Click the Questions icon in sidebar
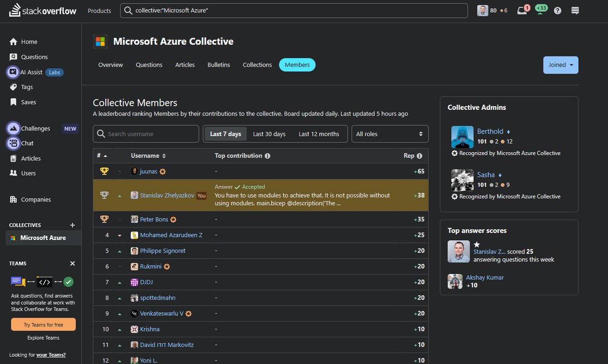Screen dimensions: 608x364 pos(14,57)
